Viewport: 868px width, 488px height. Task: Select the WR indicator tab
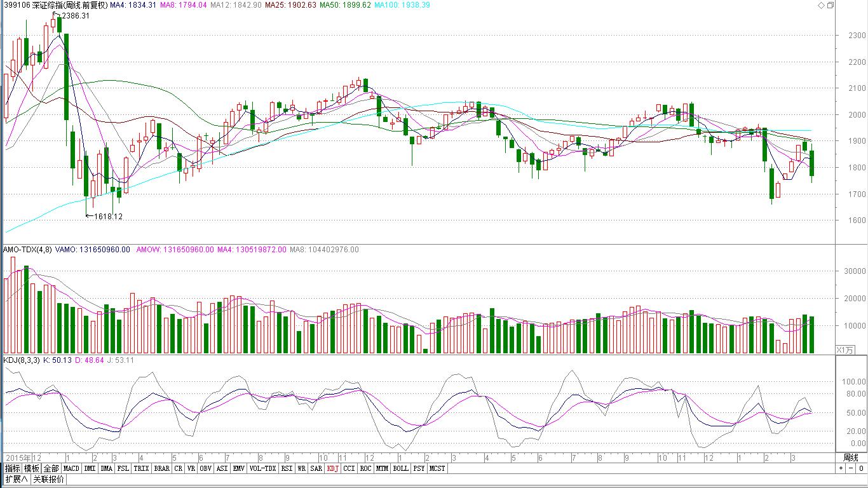point(302,469)
